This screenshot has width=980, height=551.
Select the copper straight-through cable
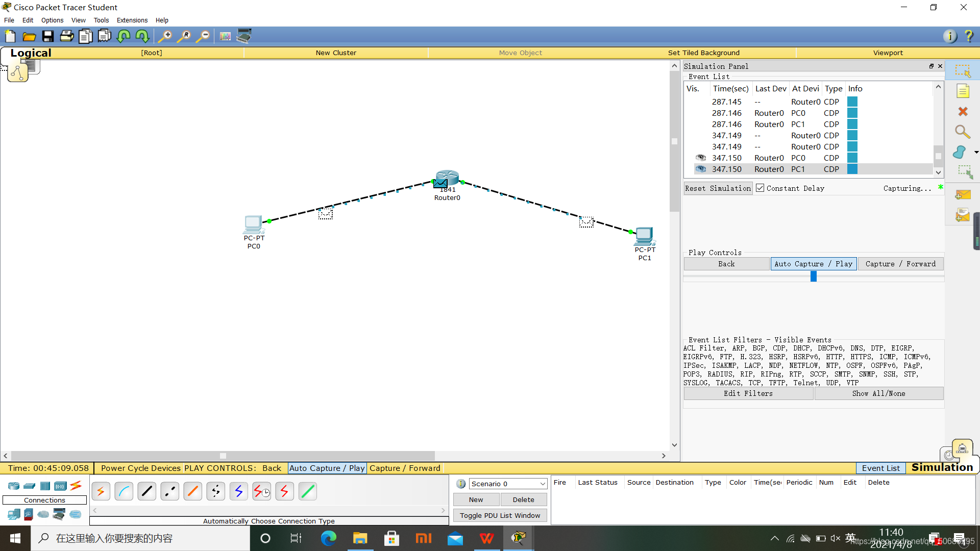tap(147, 491)
